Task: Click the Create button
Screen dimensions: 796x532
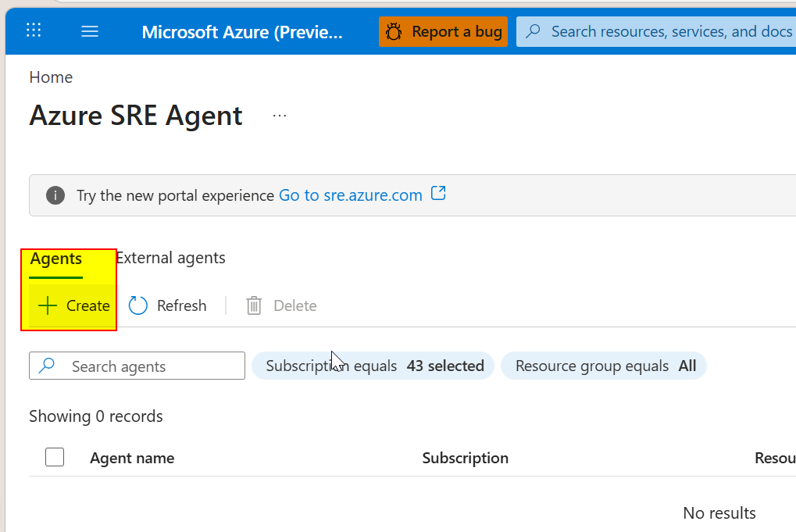Action: (x=73, y=305)
